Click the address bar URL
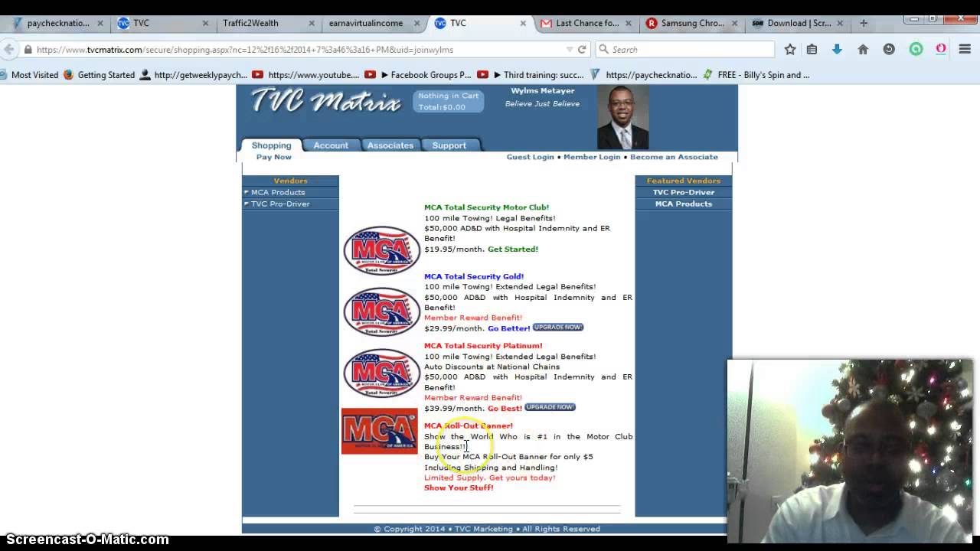Screen dimensions: 980x551 tap(245, 49)
